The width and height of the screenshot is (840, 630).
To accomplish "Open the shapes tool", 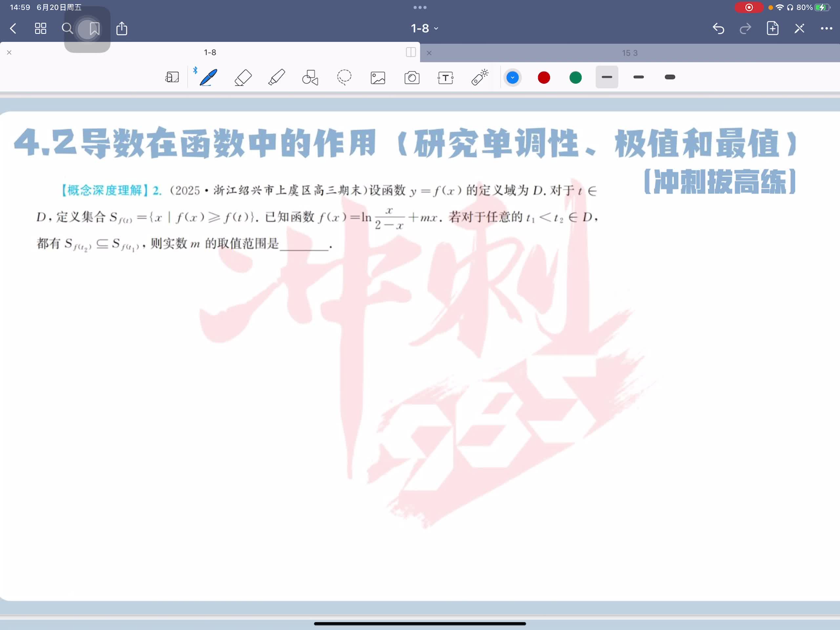I will (310, 77).
